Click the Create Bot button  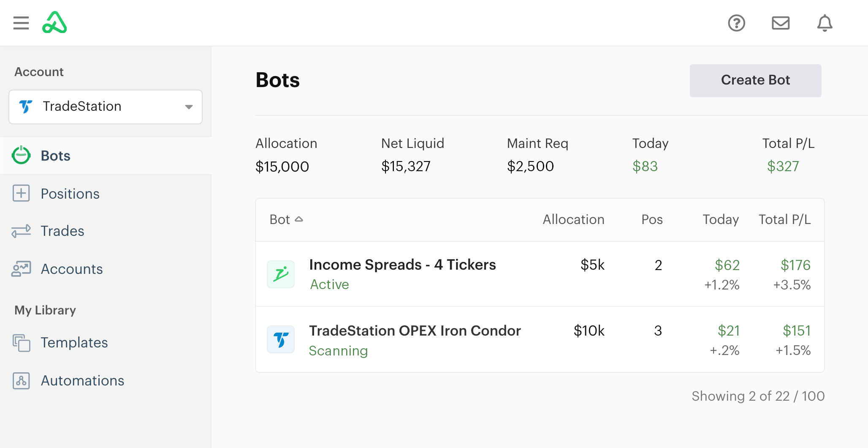point(755,80)
